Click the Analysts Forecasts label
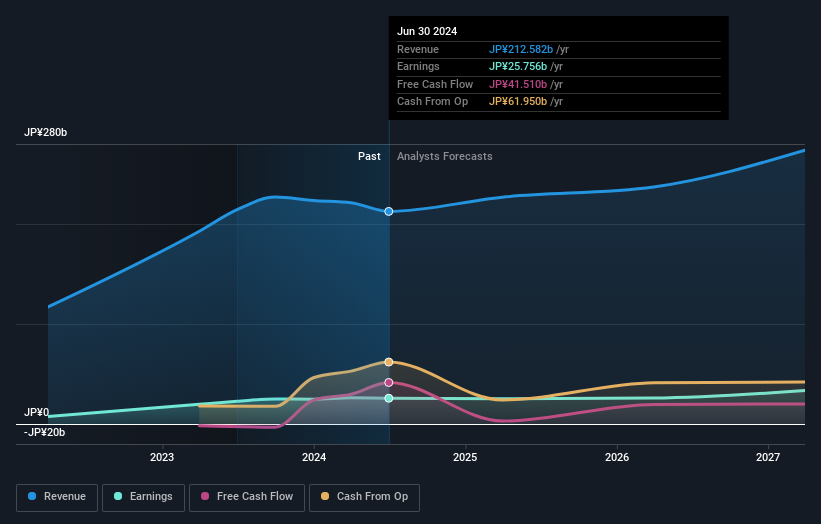The image size is (821, 524). [x=445, y=157]
